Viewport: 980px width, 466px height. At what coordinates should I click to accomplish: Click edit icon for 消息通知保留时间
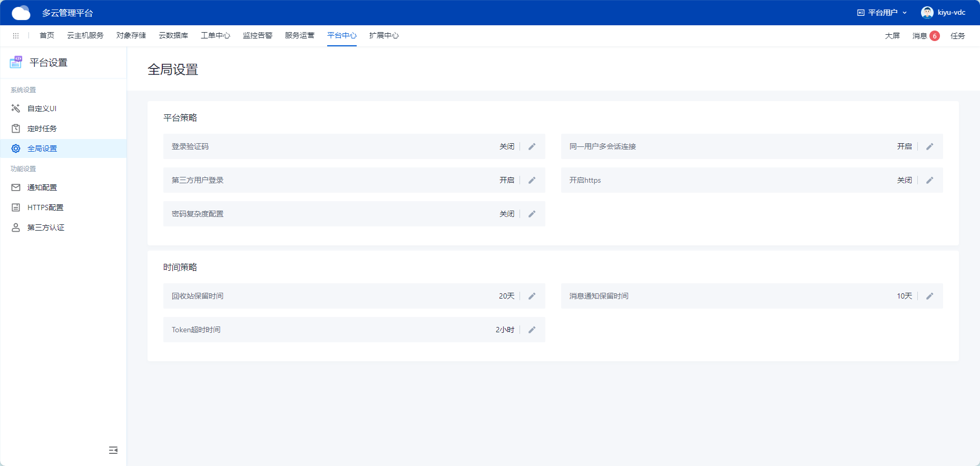click(x=930, y=296)
